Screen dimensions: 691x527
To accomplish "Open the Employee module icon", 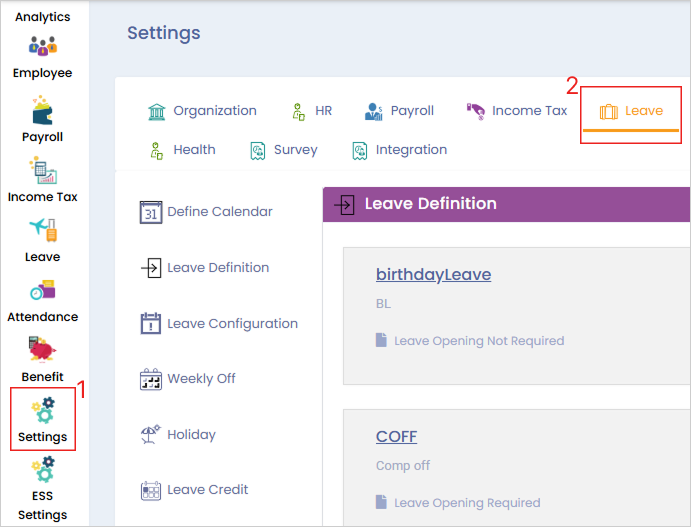I will pos(42,47).
